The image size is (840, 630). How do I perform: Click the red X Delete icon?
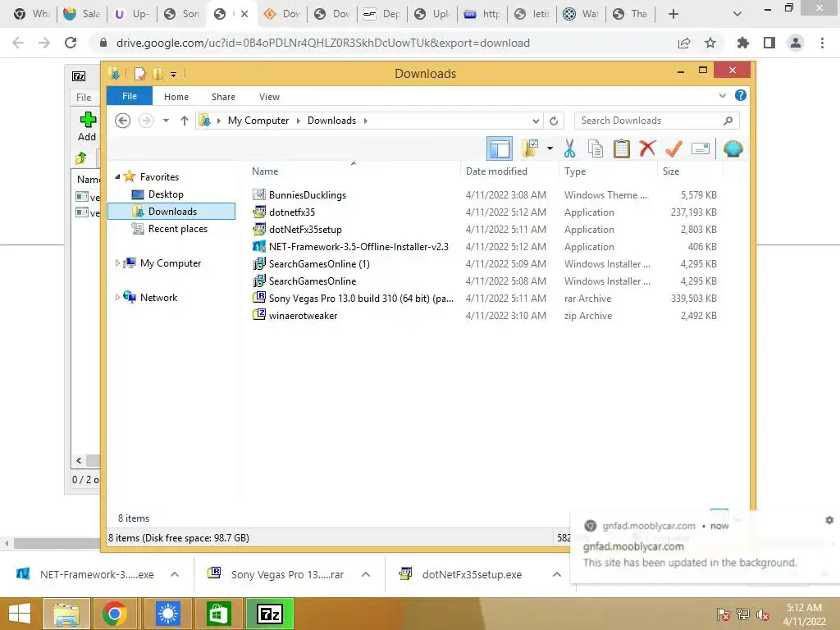pyautogui.click(x=647, y=148)
